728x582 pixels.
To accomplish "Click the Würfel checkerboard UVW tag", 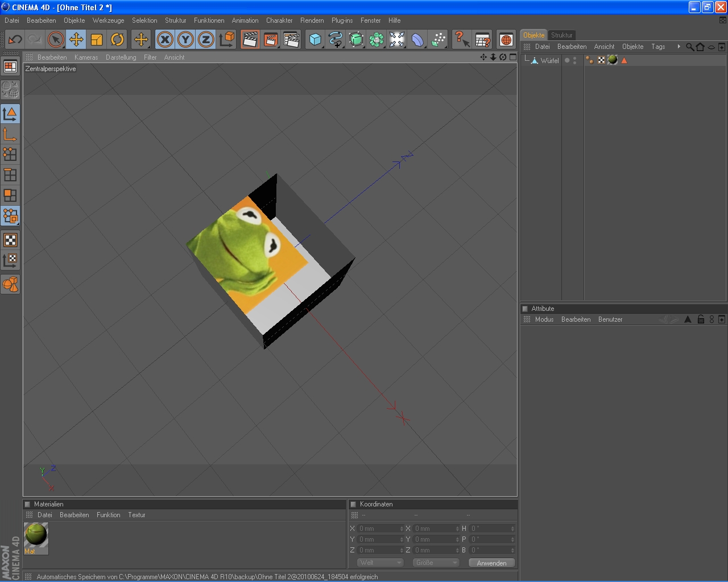I will coord(601,60).
